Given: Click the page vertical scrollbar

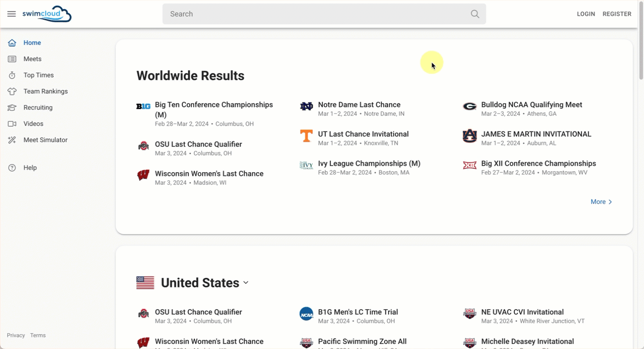Looking at the screenshot, I should click(641, 42).
